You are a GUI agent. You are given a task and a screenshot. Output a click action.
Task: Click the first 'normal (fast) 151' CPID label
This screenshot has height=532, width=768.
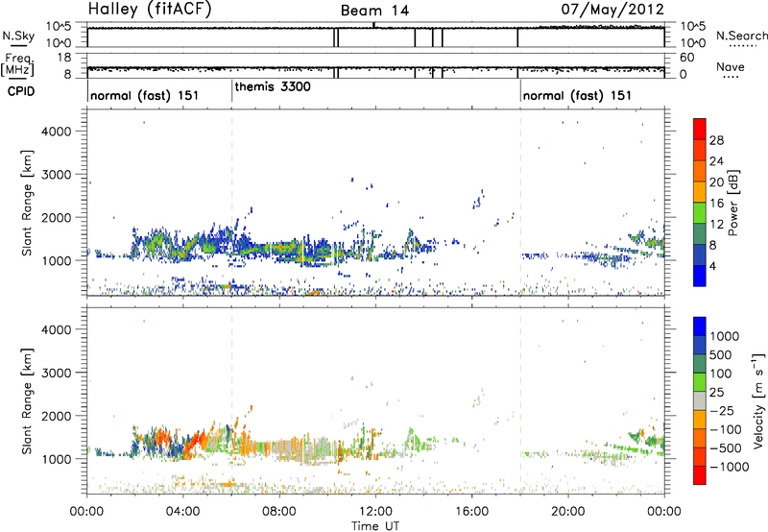point(145,95)
